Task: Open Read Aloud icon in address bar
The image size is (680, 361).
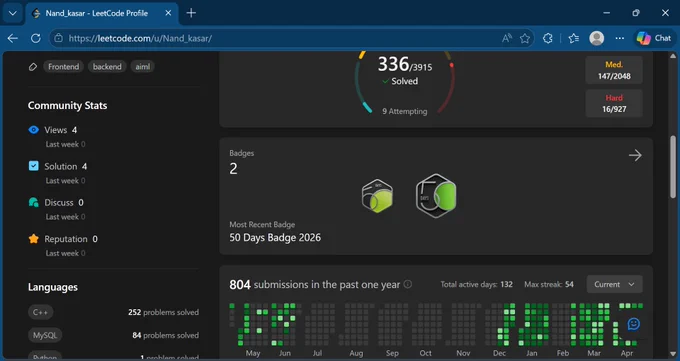Action: coord(507,38)
